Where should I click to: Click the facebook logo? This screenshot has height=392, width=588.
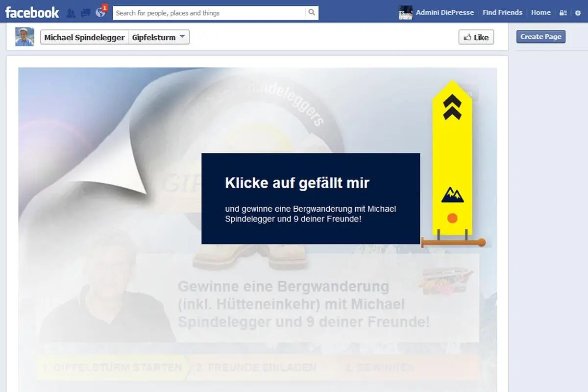click(31, 12)
